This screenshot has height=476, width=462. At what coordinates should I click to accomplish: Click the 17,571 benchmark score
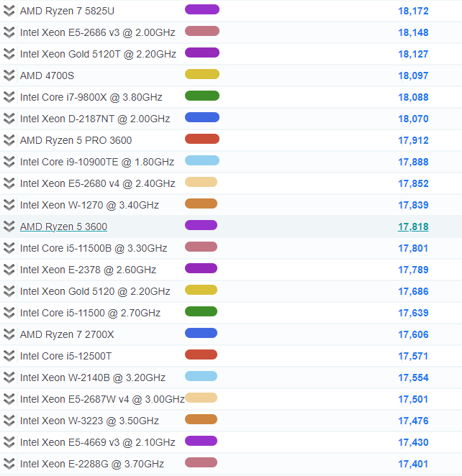click(x=413, y=356)
